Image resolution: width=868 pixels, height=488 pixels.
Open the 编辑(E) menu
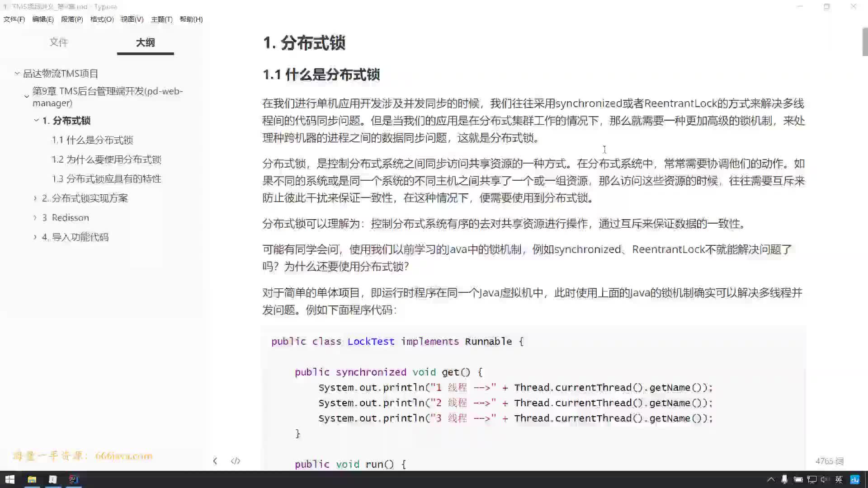click(x=43, y=19)
